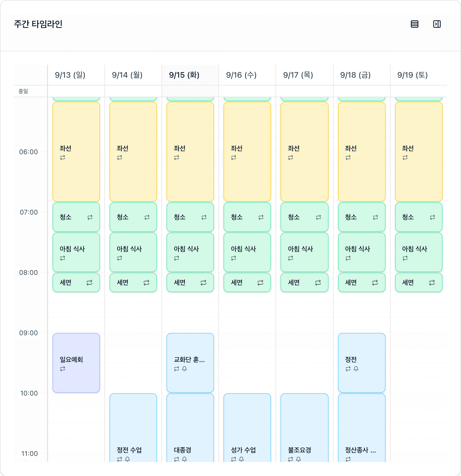Open the 세면 event on 9/18
Viewport: 461px width, 476px height.
(x=362, y=282)
